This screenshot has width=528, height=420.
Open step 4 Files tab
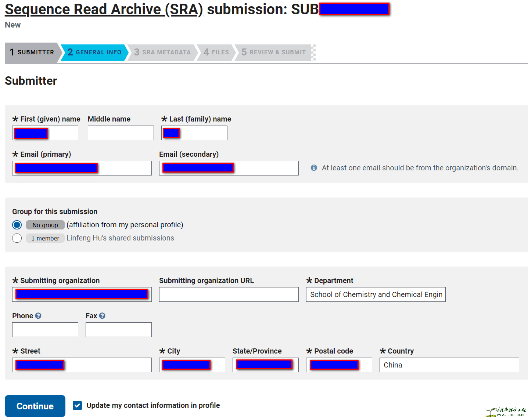click(216, 52)
